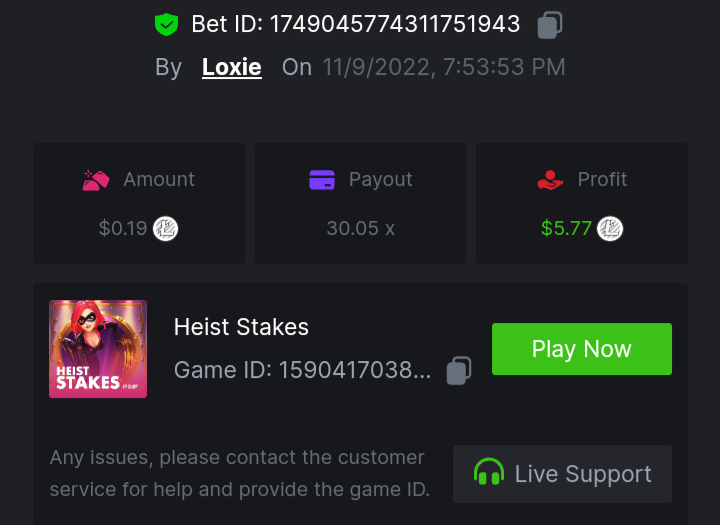Click the Game ID number text
Screen dimensions: 720x525
pyautogui.click(x=354, y=371)
